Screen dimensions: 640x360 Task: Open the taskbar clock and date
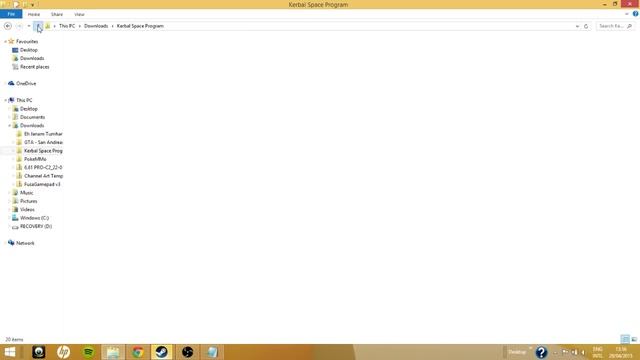coord(621,352)
